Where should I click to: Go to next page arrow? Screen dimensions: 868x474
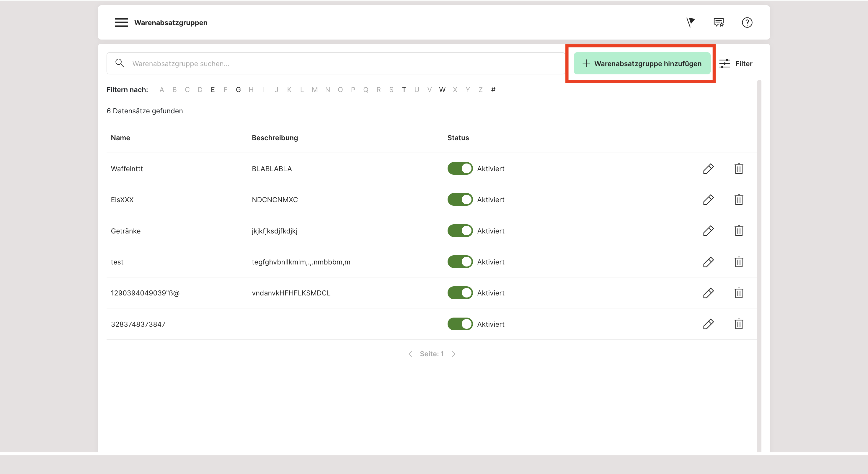click(x=453, y=354)
